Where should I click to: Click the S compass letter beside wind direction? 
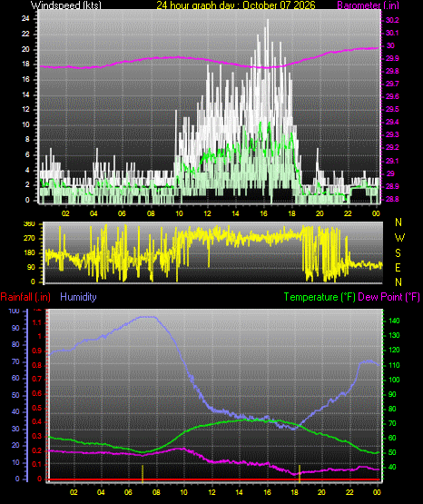[398, 253]
